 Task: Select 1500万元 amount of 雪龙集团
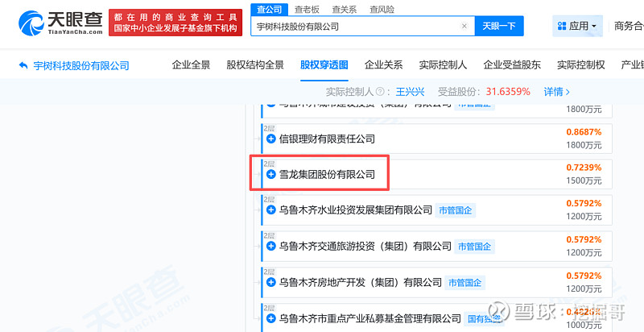(584, 181)
